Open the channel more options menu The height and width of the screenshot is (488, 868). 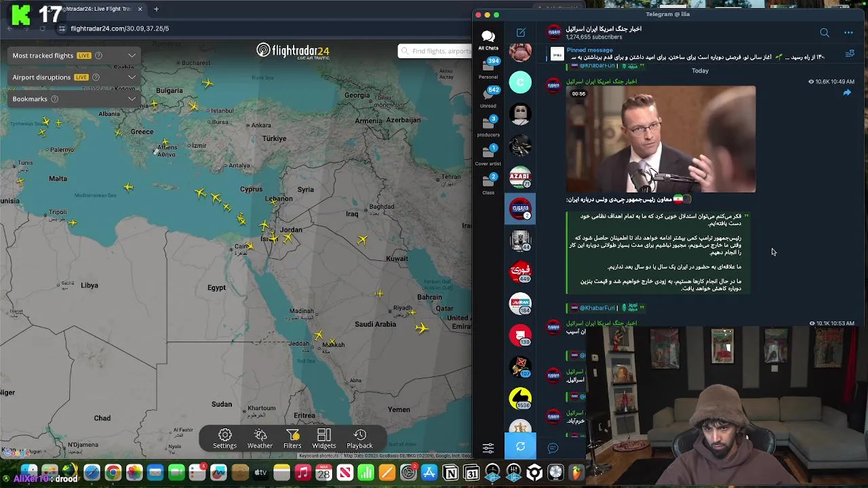(848, 33)
